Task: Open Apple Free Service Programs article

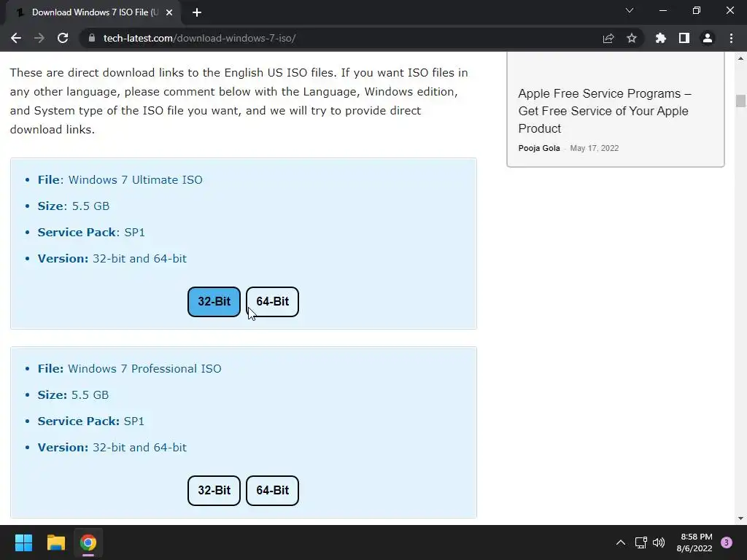Action: 605,111
